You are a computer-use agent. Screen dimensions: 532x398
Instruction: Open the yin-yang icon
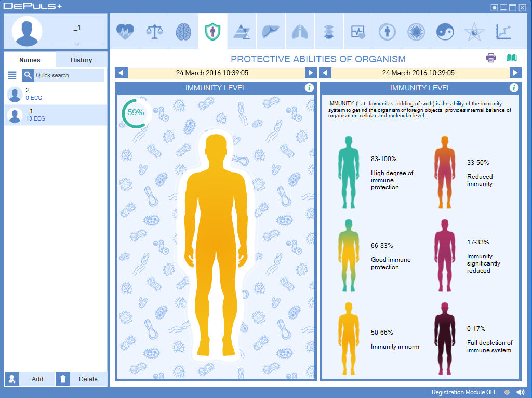pyautogui.click(x=445, y=32)
